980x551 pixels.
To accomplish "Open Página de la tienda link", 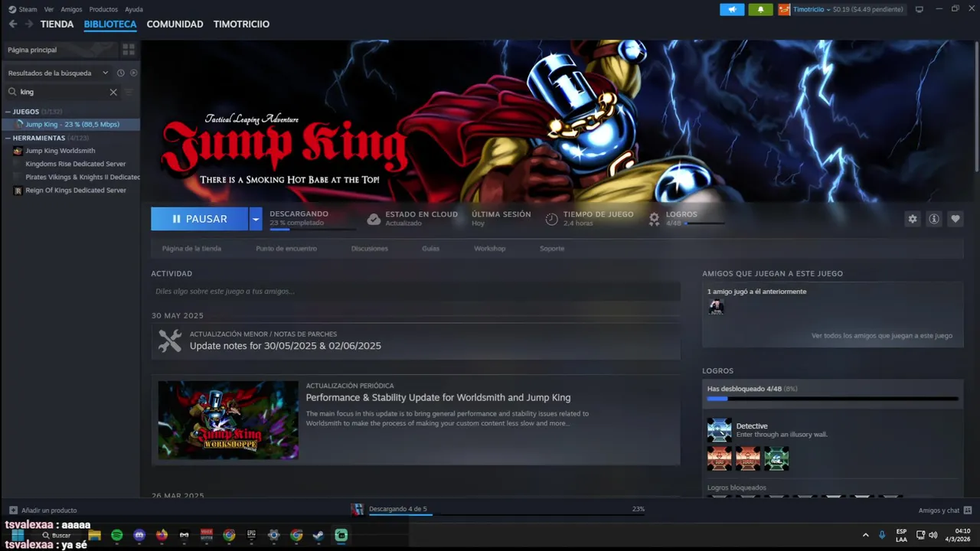I will (x=191, y=249).
